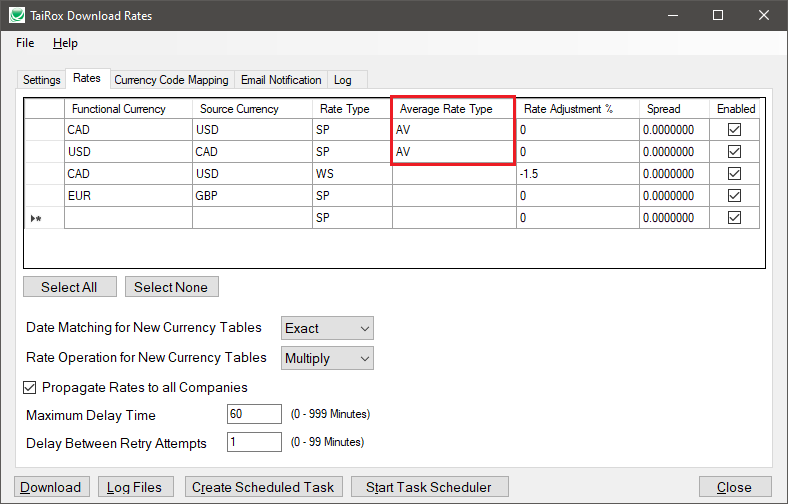Open the Rate Operation dropdown showing Multiply
788x504 pixels.
(x=327, y=358)
